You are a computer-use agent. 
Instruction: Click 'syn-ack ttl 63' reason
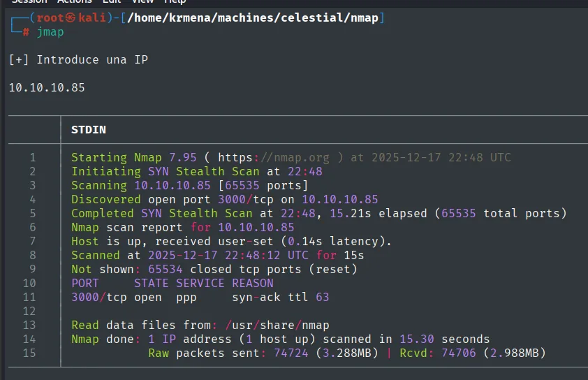[x=281, y=297]
